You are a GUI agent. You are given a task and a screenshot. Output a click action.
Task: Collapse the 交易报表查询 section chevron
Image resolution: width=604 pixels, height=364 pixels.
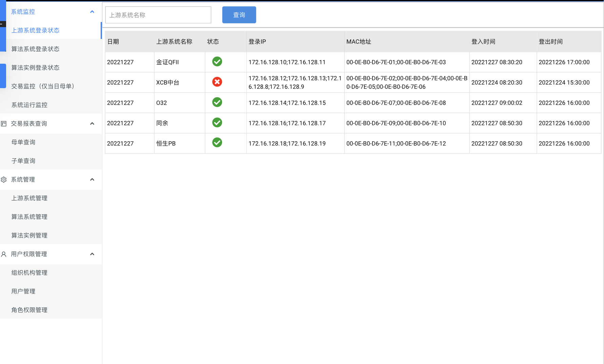(92, 124)
